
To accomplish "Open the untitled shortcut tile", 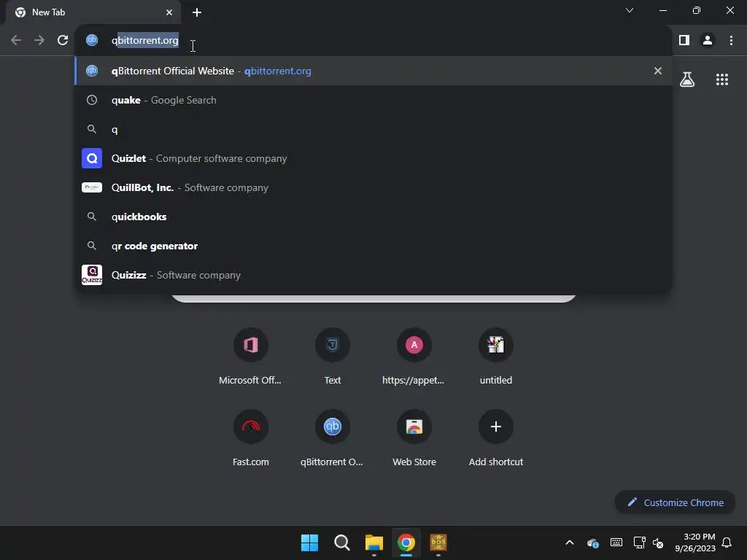I will (x=496, y=356).
